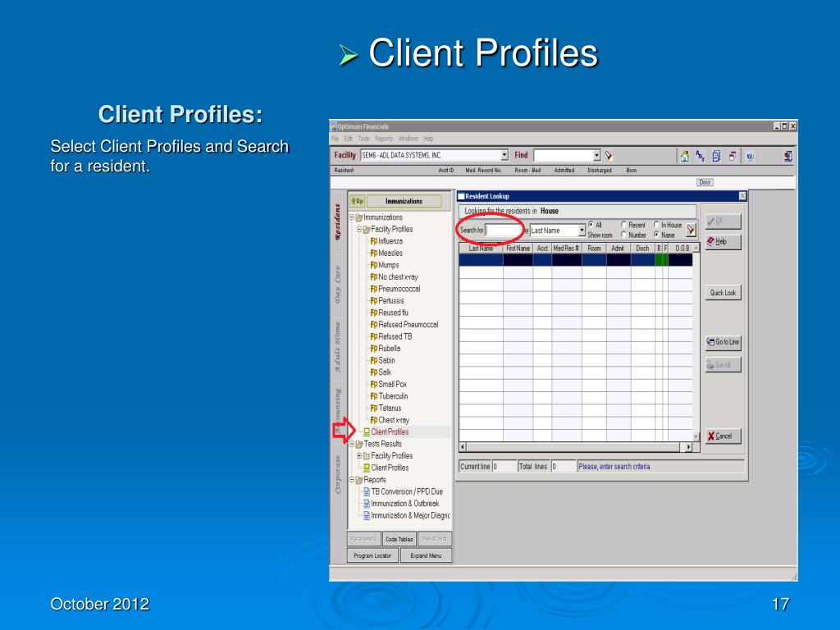Click the Last Name column header
The width and height of the screenshot is (840, 630).
[x=481, y=248]
